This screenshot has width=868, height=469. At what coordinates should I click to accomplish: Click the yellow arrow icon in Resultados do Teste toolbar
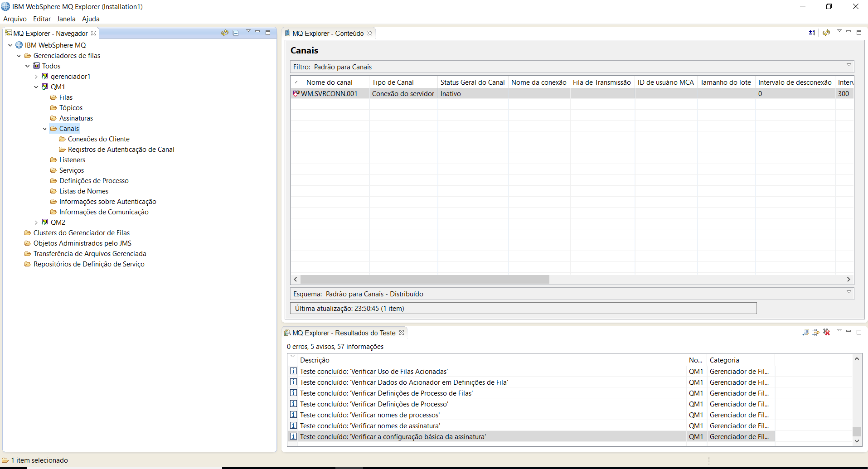coord(816,332)
